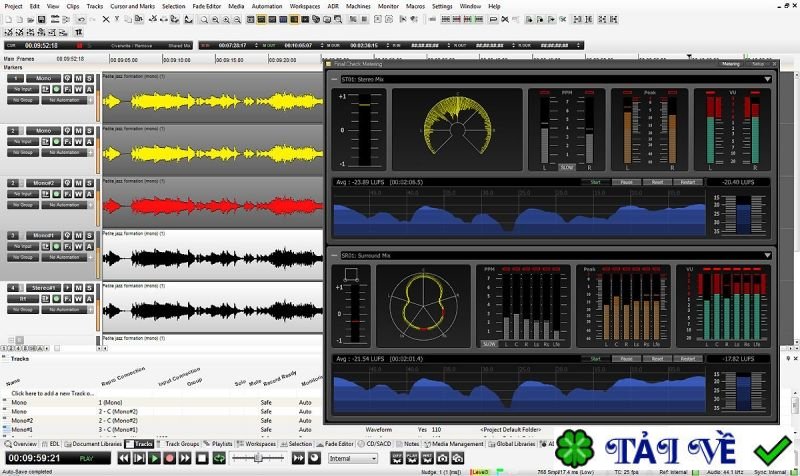
Task: Click the Save project toolbar icon
Action: [x=42, y=19]
